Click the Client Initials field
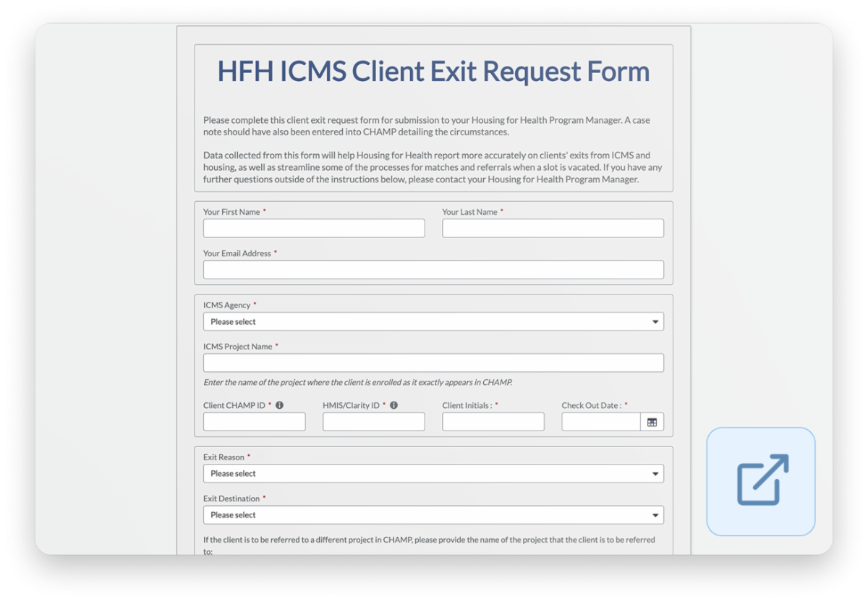This screenshot has width=868, height=602. [x=493, y=421]
